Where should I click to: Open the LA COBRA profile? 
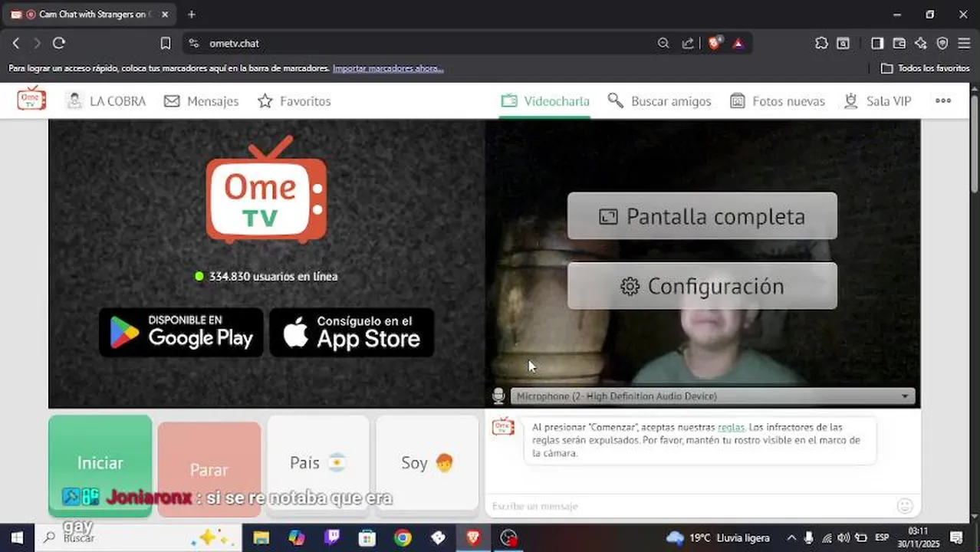click(x=106, y=101)
